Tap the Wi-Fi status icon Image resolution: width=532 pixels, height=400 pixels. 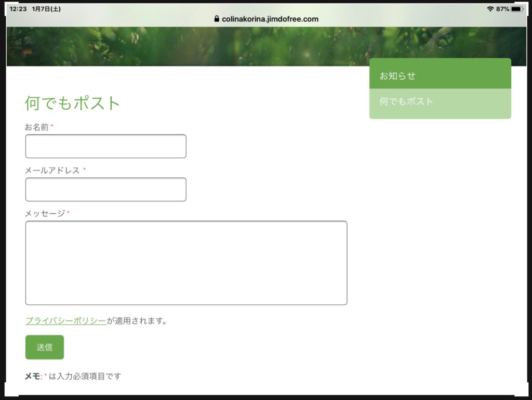[x=490, y=9]
